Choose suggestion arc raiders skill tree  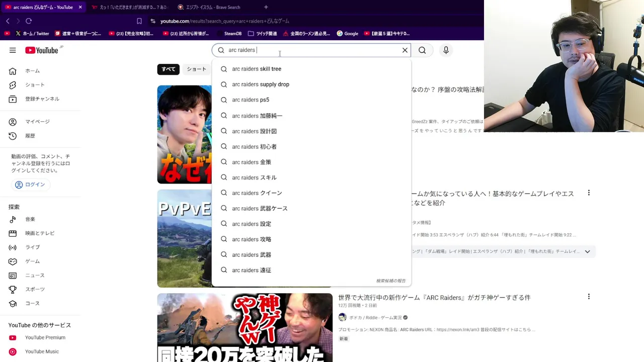pos(311,69)
